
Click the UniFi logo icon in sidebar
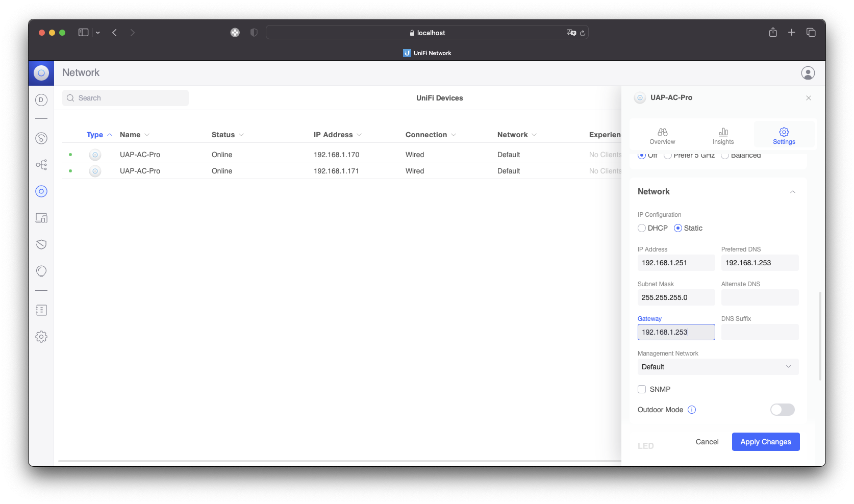click(x=41, y=73)
